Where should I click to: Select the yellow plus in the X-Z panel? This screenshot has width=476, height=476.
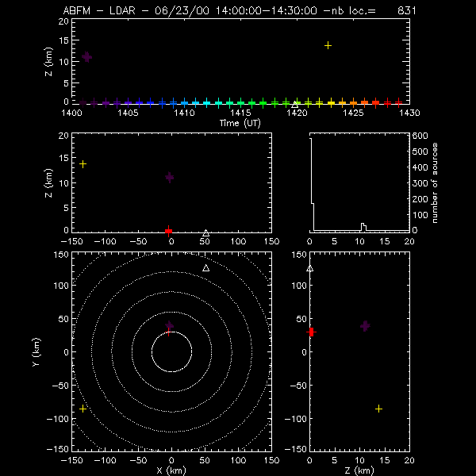coord(83,164)
